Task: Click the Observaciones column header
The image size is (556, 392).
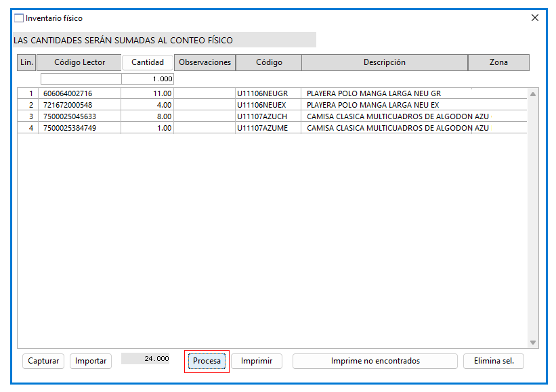Action: (x=205, y=62)
